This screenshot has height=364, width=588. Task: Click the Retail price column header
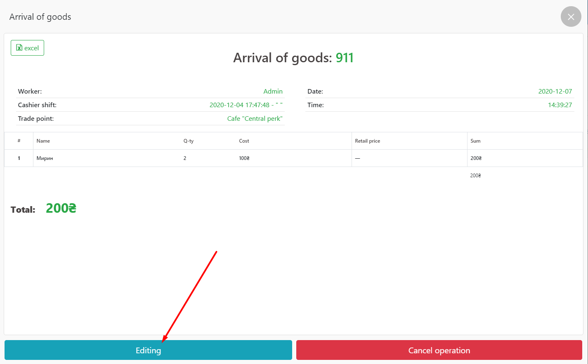coord(367,141)
